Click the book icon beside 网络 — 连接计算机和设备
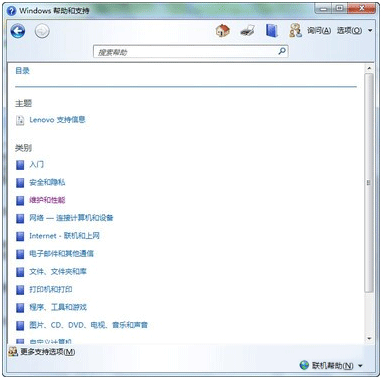The image size is (382, 379). click(x=20, y=218)
